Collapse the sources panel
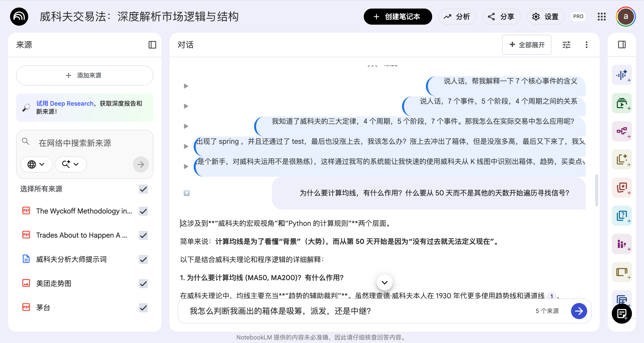The height and width of the screenshot is (343, 644). click(152, 45)
